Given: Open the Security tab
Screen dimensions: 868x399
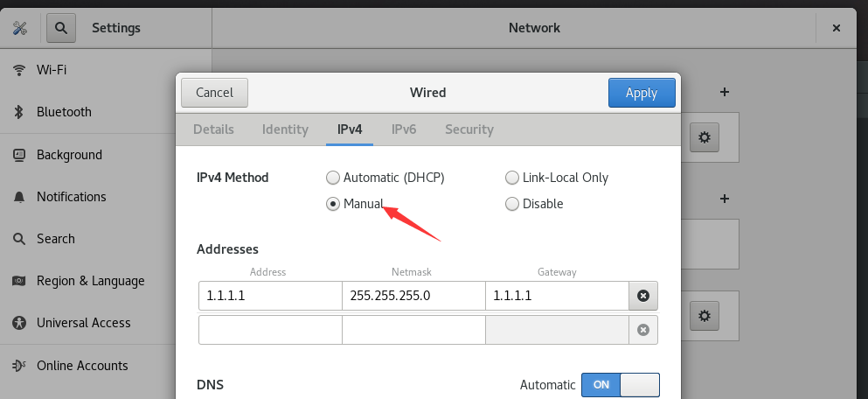Looking at the screenshot, I should click(x=469, y=129).
